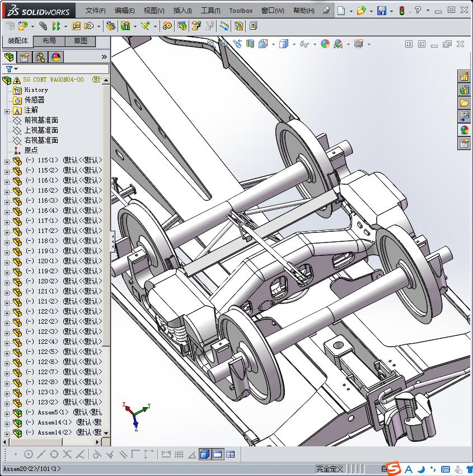Open the ConfigurationManager tab icon

pyautogui.click(x=40, y=57)
